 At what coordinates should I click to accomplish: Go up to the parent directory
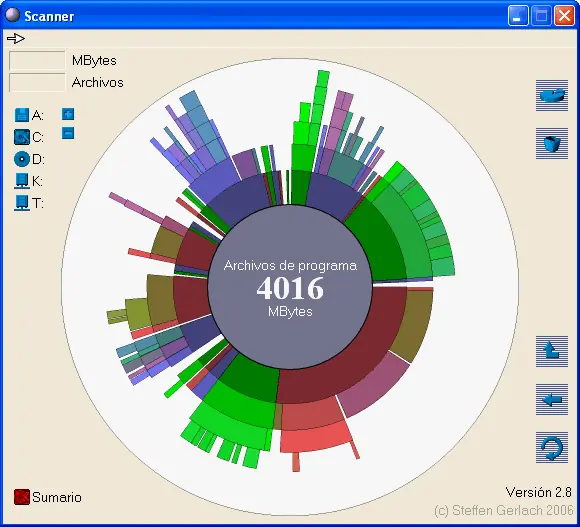pos(552,351)
